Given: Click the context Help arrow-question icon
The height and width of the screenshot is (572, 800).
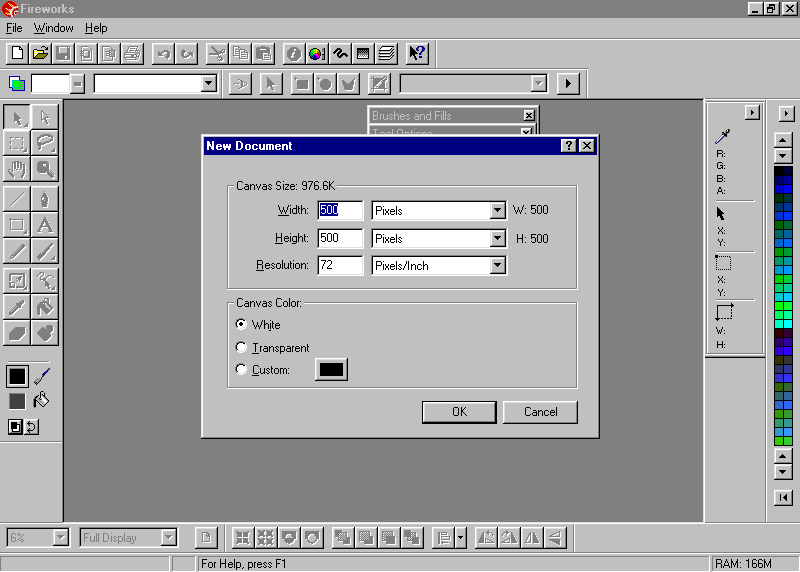Looking at the screenshot, I should click(418, 53).
